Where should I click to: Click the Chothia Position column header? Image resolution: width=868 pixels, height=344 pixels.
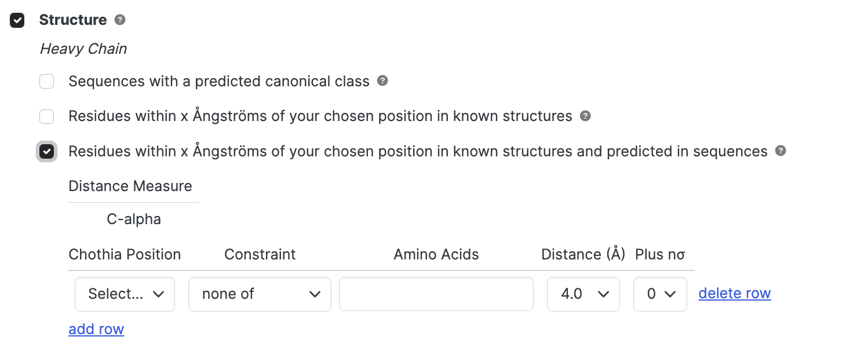pyautogui.click(x=125, y=254)
